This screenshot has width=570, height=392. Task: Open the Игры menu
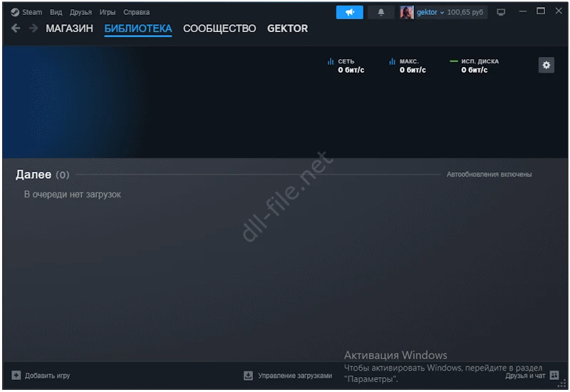(108, 12)
